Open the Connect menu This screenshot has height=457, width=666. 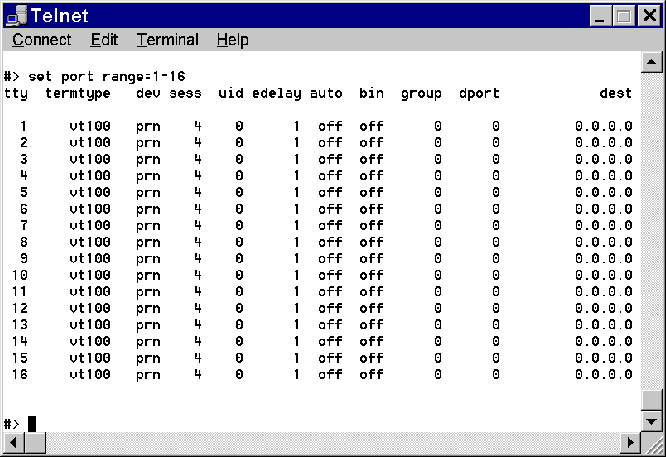tap(41, 40)
